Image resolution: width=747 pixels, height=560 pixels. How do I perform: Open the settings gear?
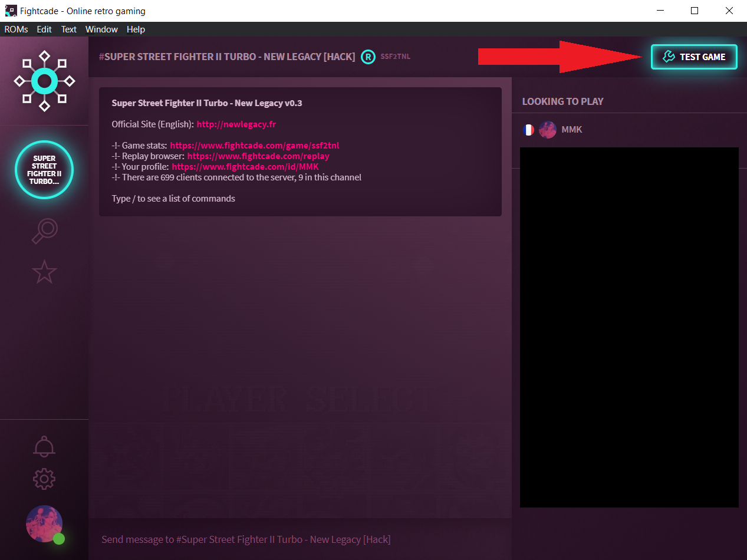pyautogui.click(x=44, y=479)
